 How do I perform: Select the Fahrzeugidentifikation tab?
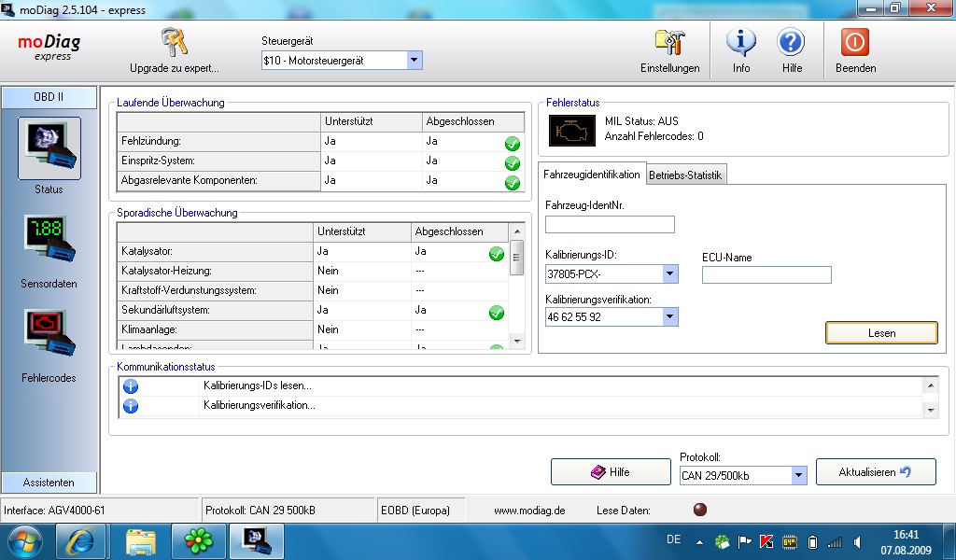pos(592,175)
